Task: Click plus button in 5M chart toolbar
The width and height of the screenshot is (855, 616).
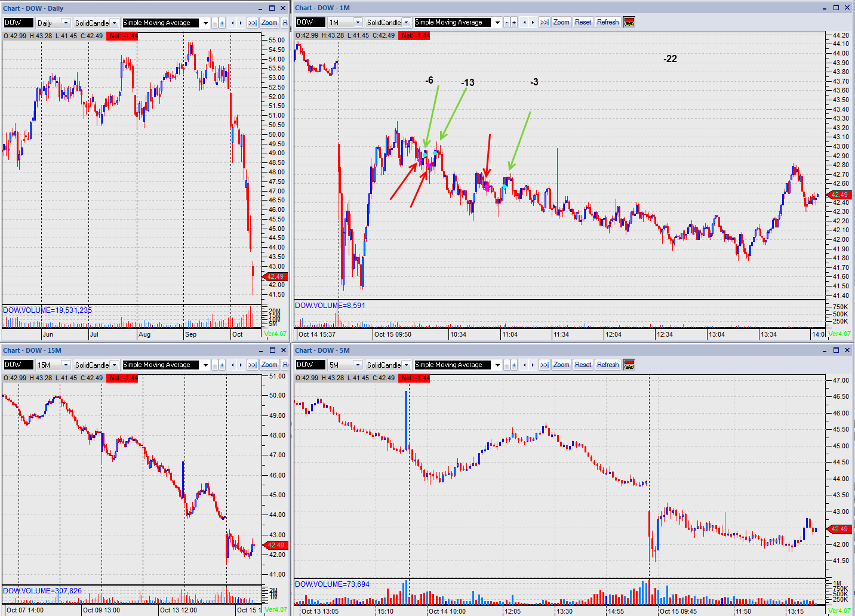Action: [x=514, y=365]
